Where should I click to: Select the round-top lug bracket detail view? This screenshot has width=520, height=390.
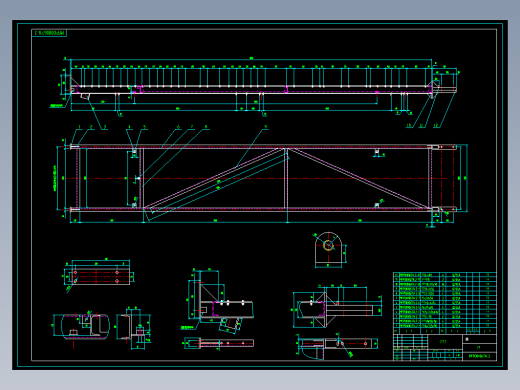[x=329, y=250]
